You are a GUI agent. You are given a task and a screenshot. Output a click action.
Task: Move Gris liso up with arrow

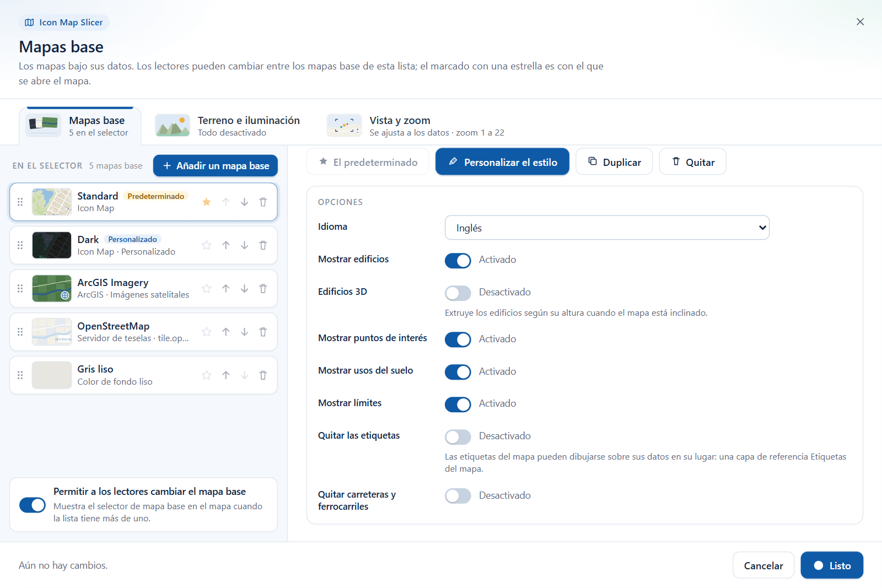click(x=226, y=375)
